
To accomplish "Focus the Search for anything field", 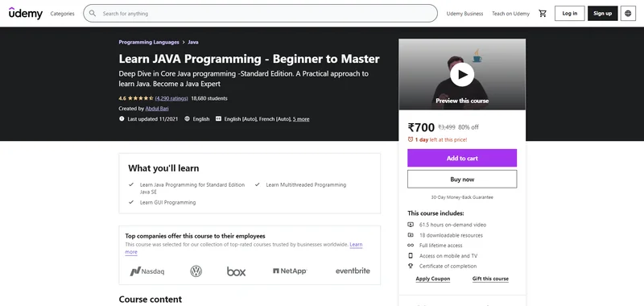I will [x=260, y=14].
